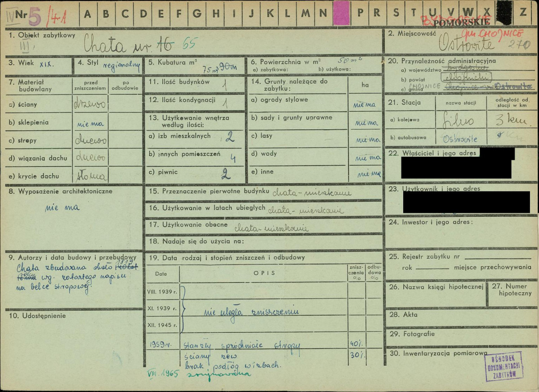Image resolution: width=539 pixels, height=392 pixels.
Task: Select the 'a) ściany' row label
Action: (23, 105)
